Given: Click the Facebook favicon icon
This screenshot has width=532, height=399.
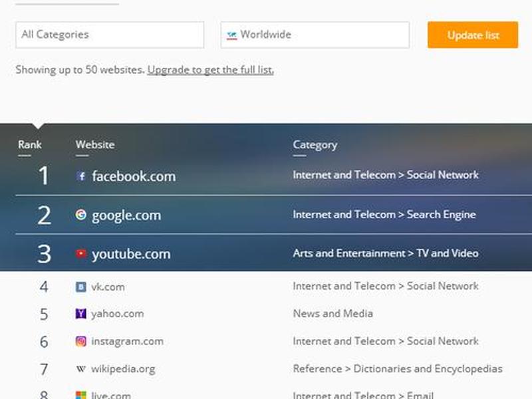Looking at the screenshot, I should [81, 176].
